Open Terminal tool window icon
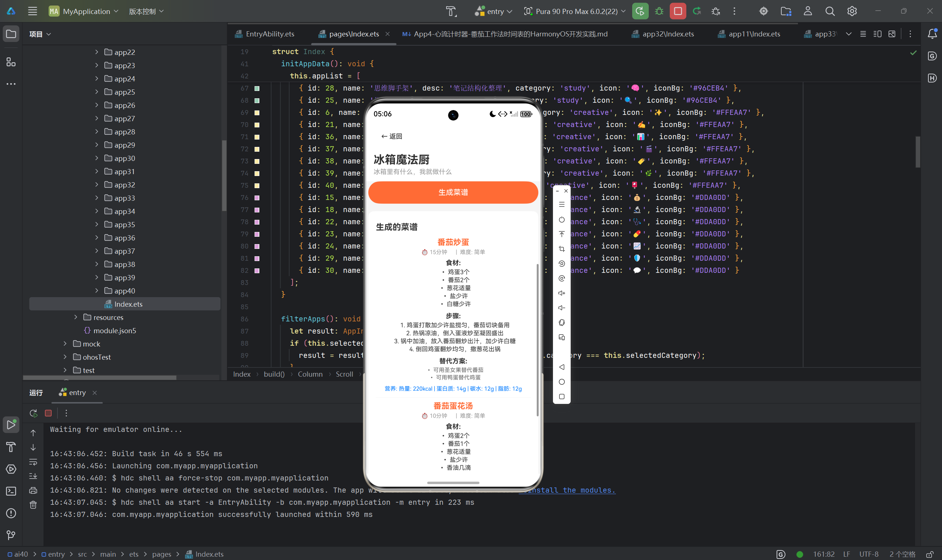This screenshot has width=942, height=560. [11, 491]
